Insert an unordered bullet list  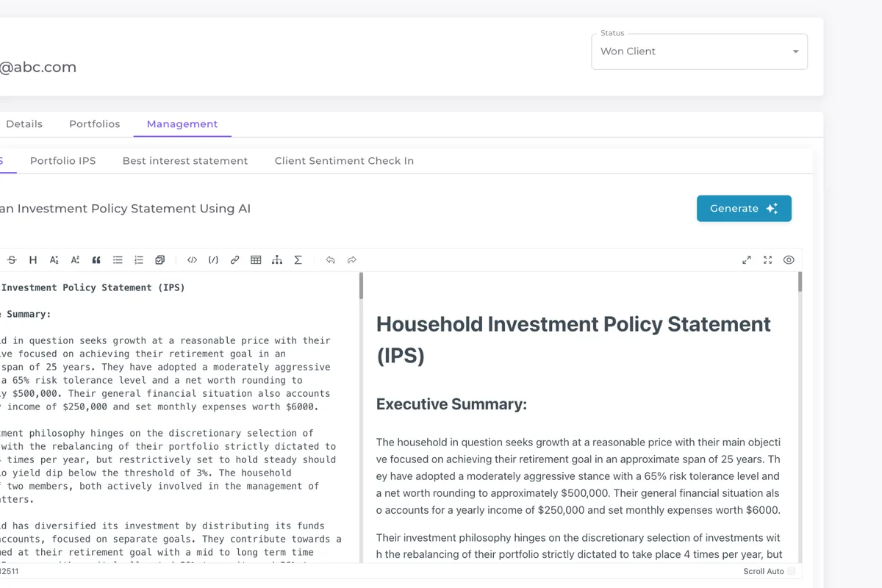pyautogui.click(x=118, y=260)
